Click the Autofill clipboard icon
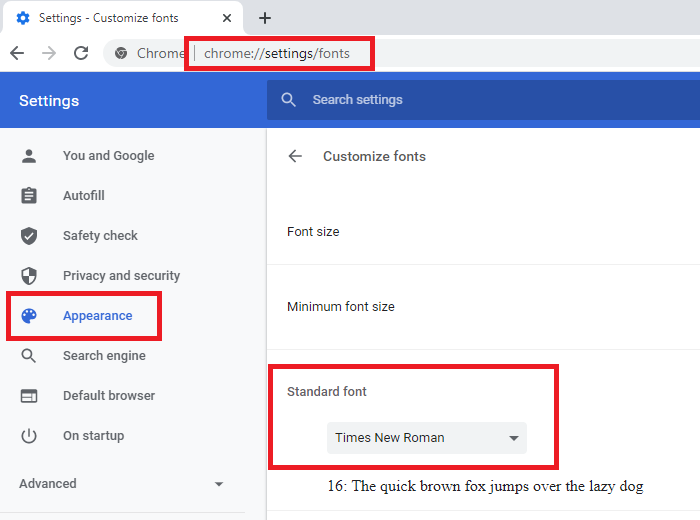 point(29,196)
